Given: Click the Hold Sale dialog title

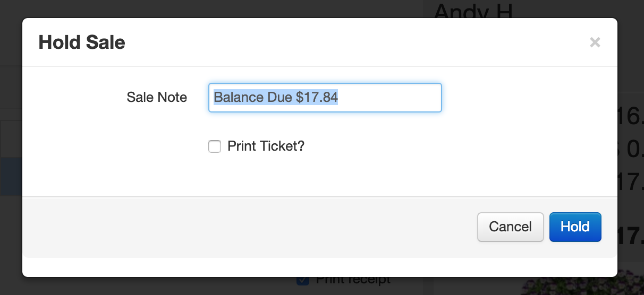Looking at the screenshot, I should point(82,42).
